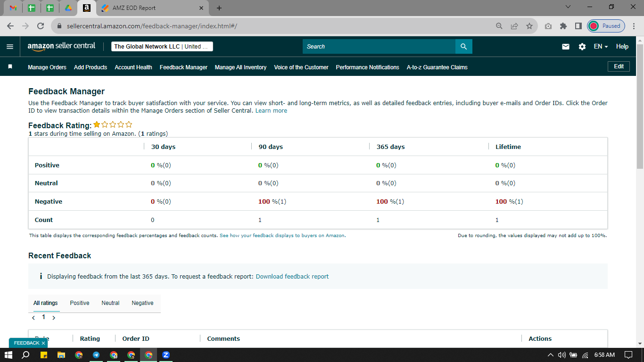
Task: Select the All ratings tab
Action: coord(46,303)
